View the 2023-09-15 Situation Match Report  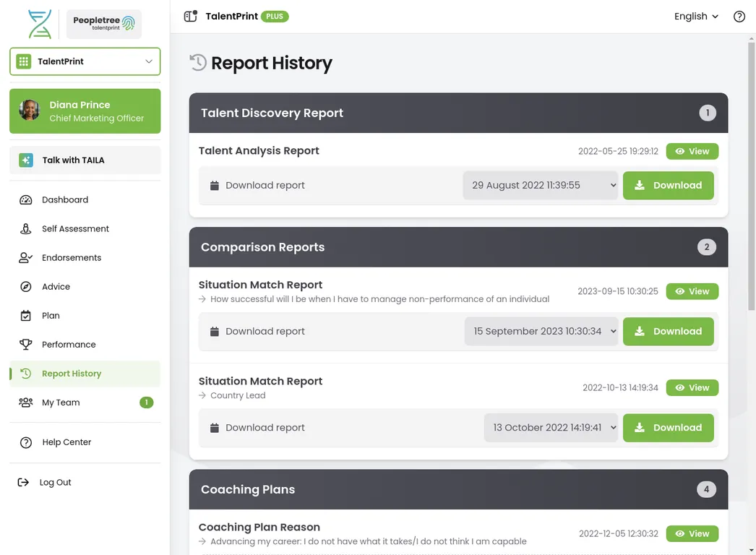692,291
